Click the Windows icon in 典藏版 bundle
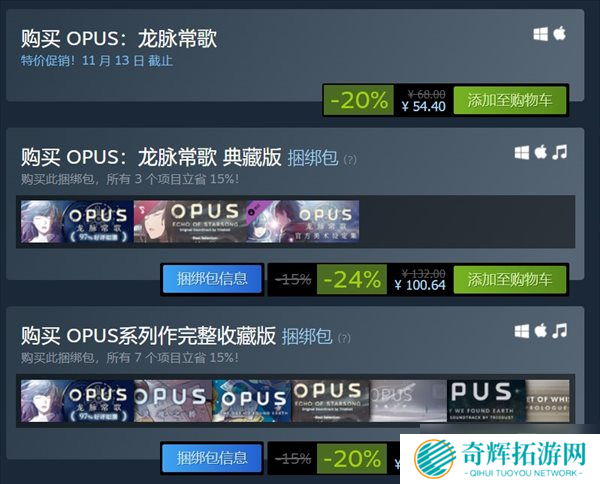This screenshot has height=484, width=600. tap(522, 153)
